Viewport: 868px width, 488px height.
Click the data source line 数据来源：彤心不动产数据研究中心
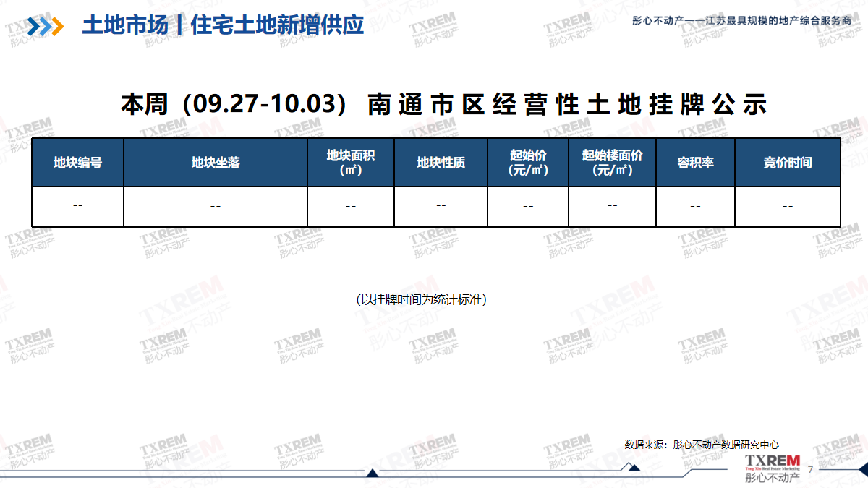702,445
